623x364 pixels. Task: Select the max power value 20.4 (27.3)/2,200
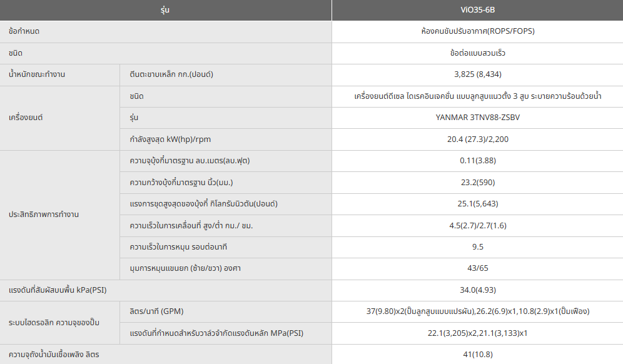[477, 139]
